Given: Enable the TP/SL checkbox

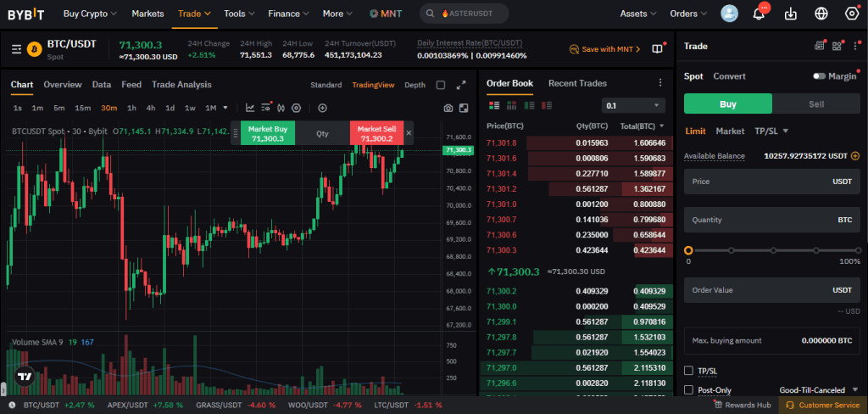Looking at the screenshot, I should [x=688, y=370].
